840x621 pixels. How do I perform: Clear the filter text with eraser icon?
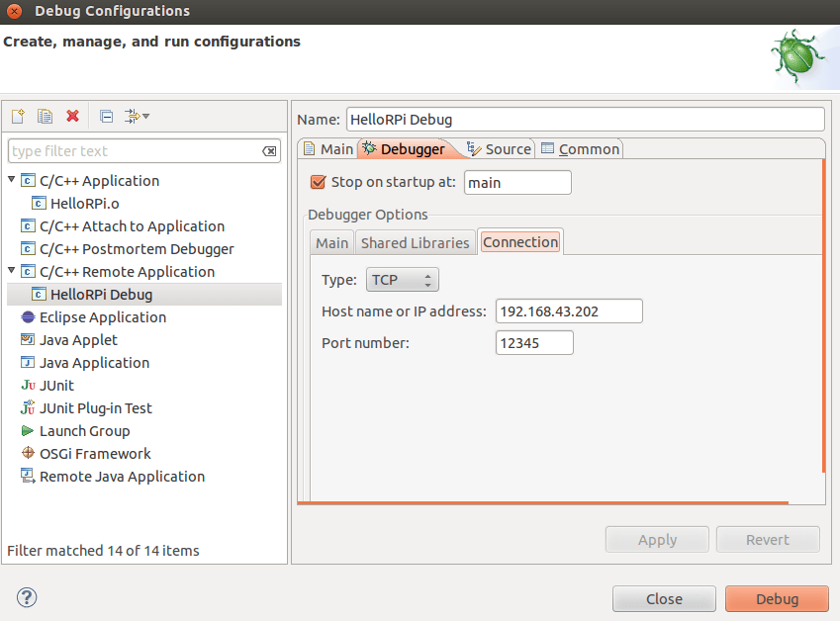point(269,151)
